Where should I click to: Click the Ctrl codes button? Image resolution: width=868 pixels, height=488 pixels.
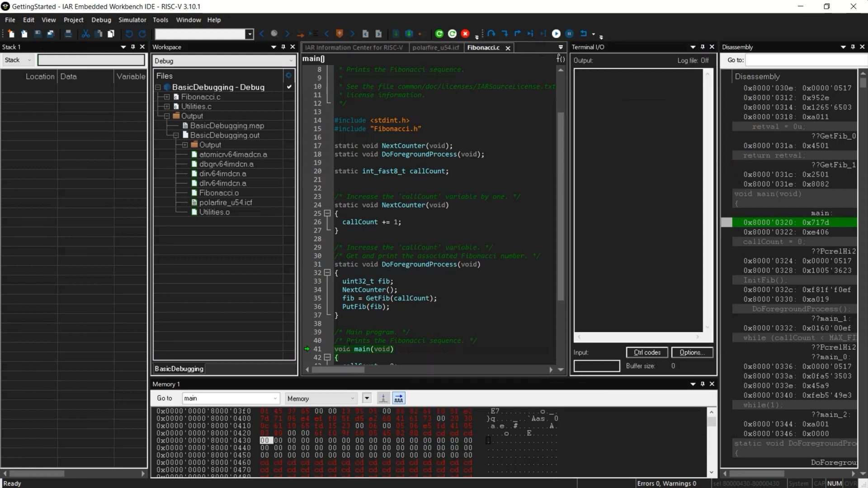click(647, 352)
